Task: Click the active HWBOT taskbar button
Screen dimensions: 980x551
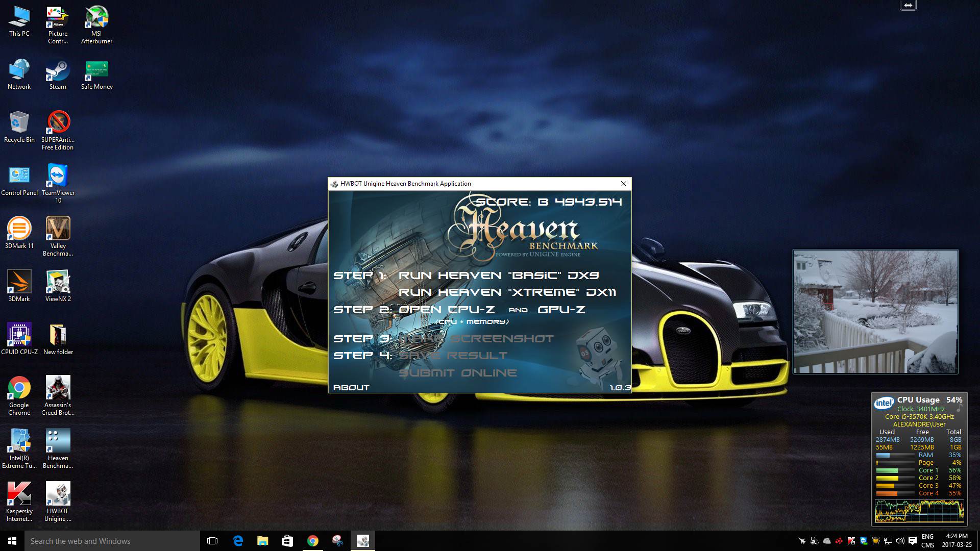Action: coord(363,541)
